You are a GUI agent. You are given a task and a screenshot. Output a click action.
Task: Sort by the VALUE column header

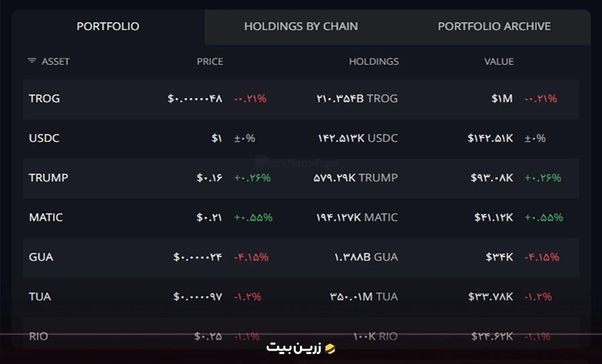click(x=499, y=62)
